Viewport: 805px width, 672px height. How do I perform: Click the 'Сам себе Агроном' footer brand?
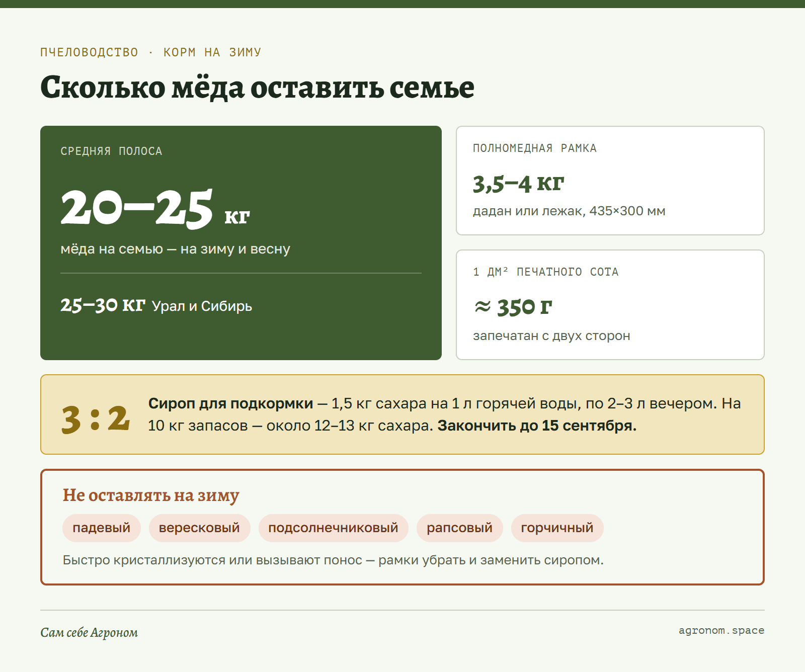(x=89, y=632)
